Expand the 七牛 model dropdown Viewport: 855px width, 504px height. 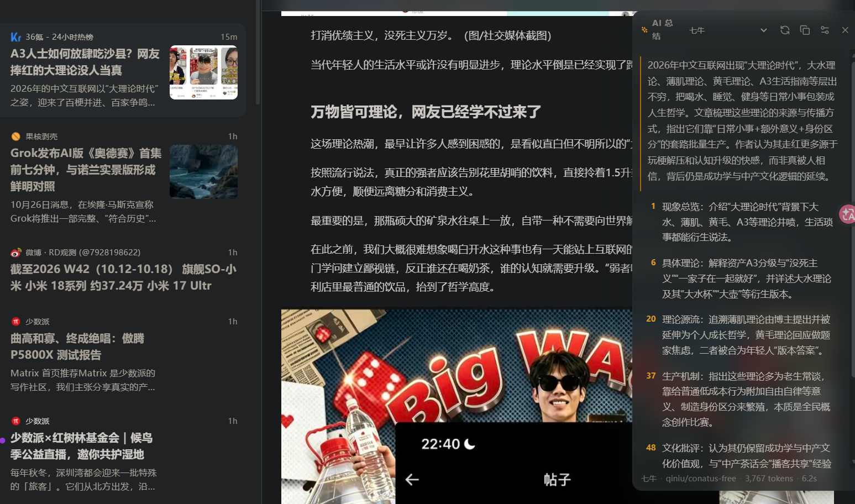pyautogui.click(x=728, y=30)
